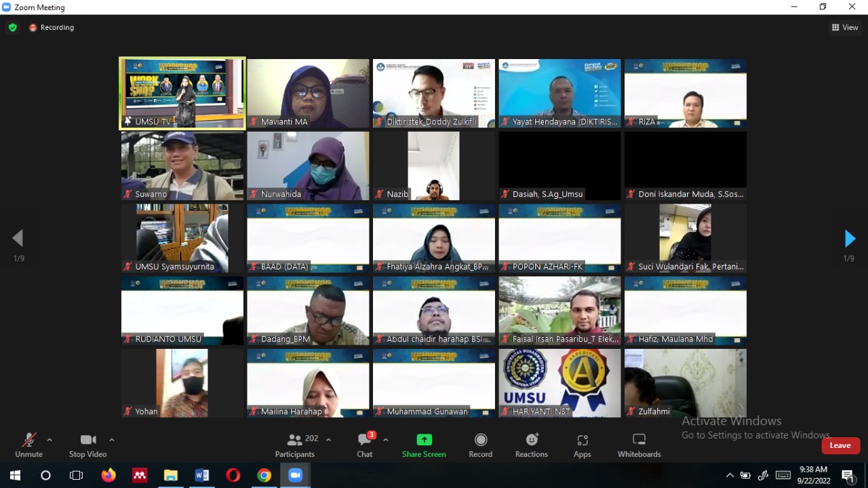868x488 pixels.
Task: Open video options arrow beside Stop Video
Action: tap(112, 440)
